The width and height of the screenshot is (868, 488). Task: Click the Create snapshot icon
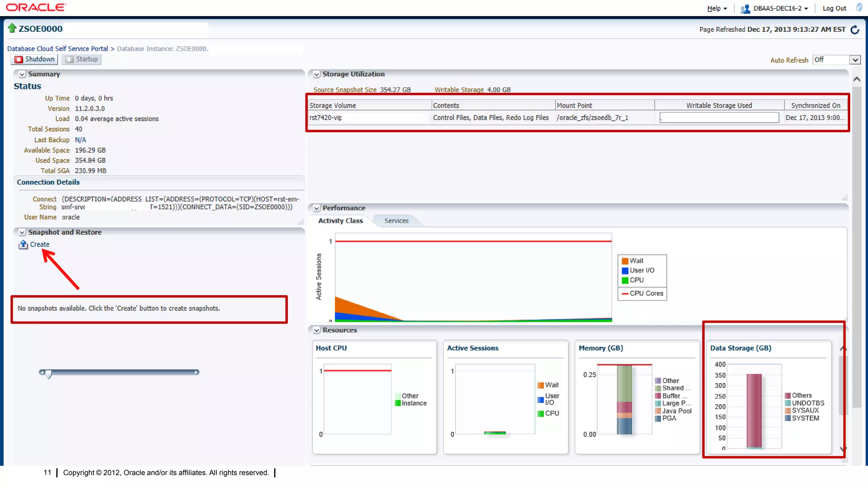[x=23, y=244]
